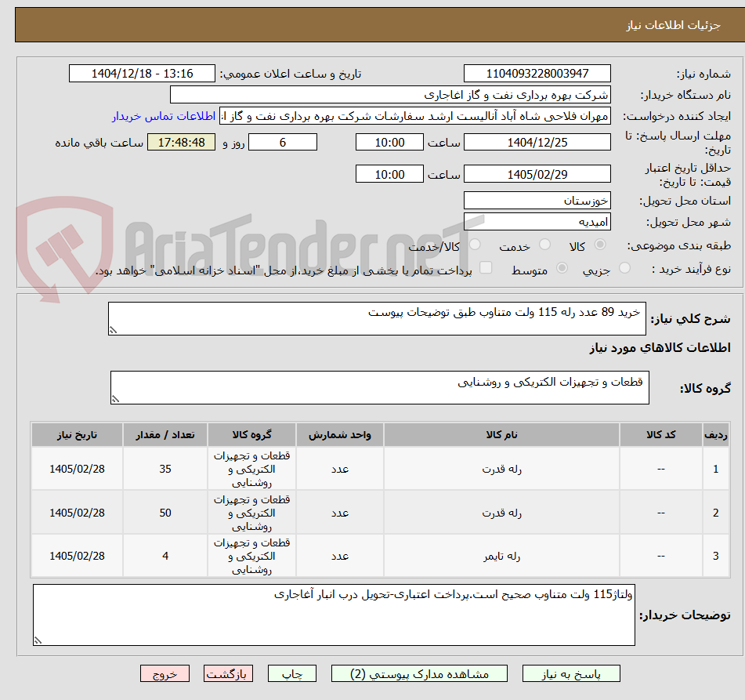Click the واحد شمارش column header
The image size is (745, 700).
(x=340, y=434)
